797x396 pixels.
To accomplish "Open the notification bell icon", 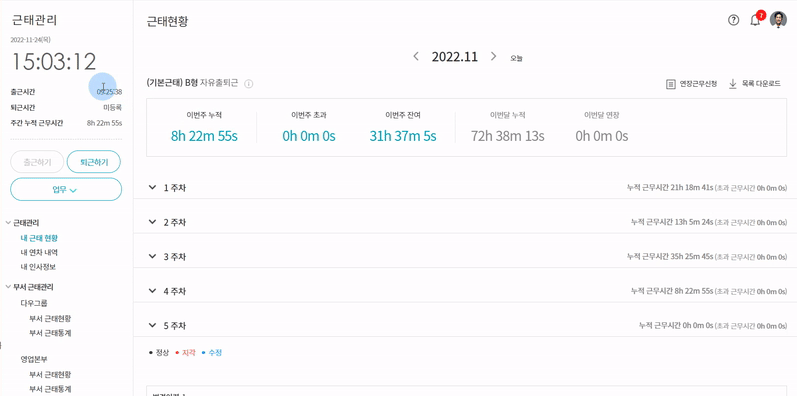I will (x=755, y=20).
